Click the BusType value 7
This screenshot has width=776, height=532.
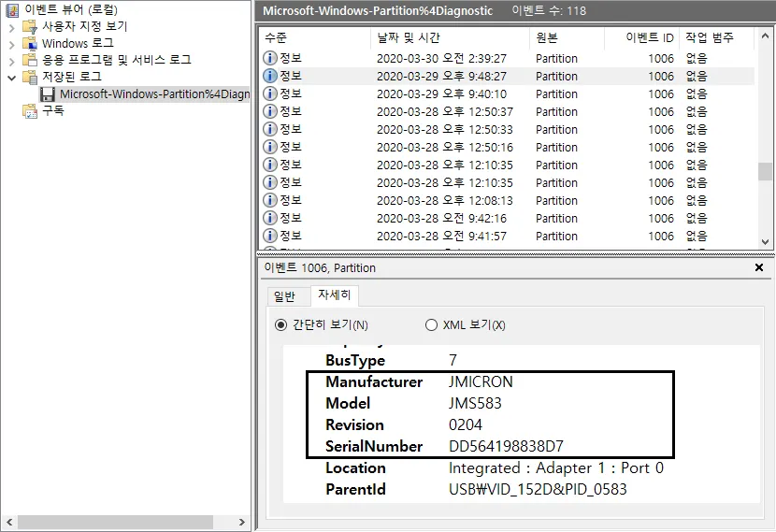453,360
